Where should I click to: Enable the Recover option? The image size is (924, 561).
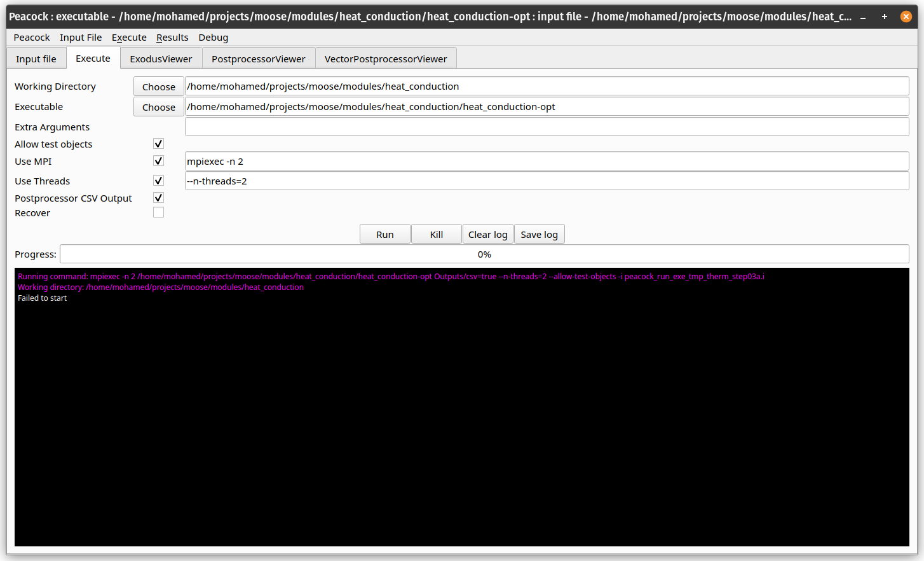tap(158, 212)
